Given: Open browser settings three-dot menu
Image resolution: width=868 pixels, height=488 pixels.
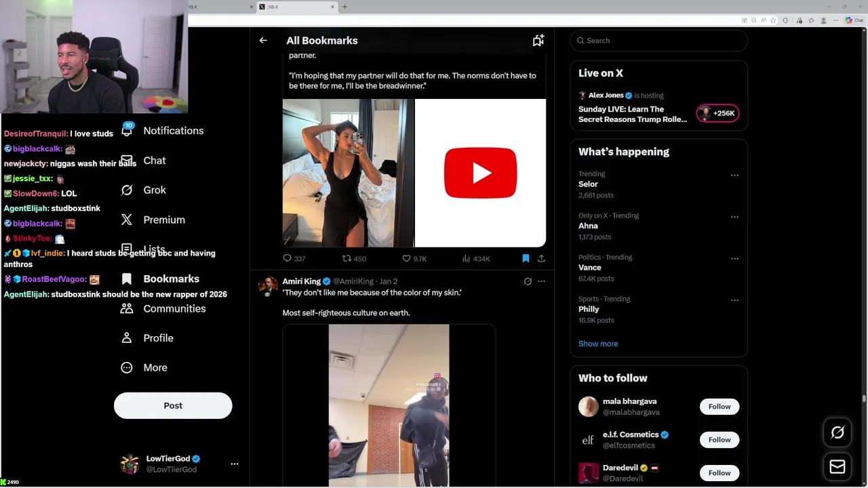Looking at the screenshot, I should point(837,20).
